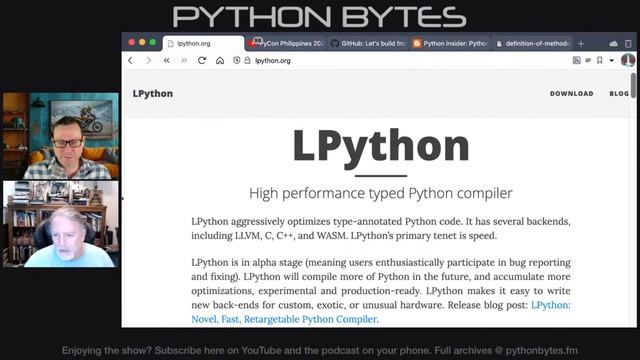
Task: Click the cloud sync icon in tab bar
Action: click(x=613, y=43)
